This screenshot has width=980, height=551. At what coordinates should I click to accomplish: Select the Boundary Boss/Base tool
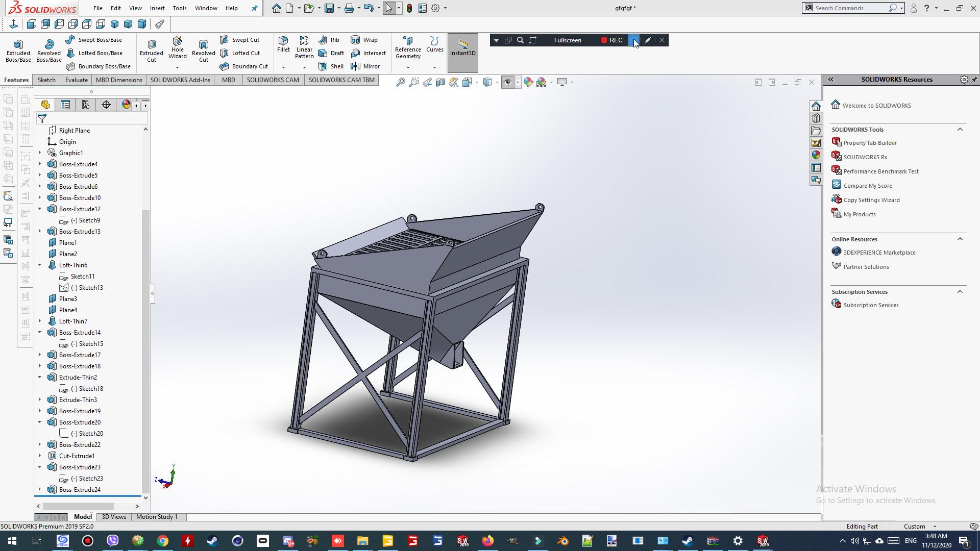(x=98, y=66)
